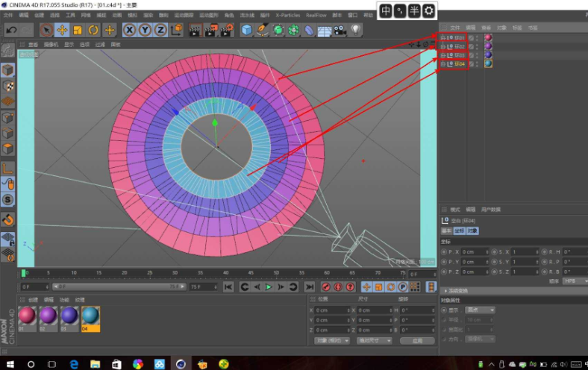Select the cyan 04 material swatch
This screenshot has width=588, height=370.
coord(90,316)
